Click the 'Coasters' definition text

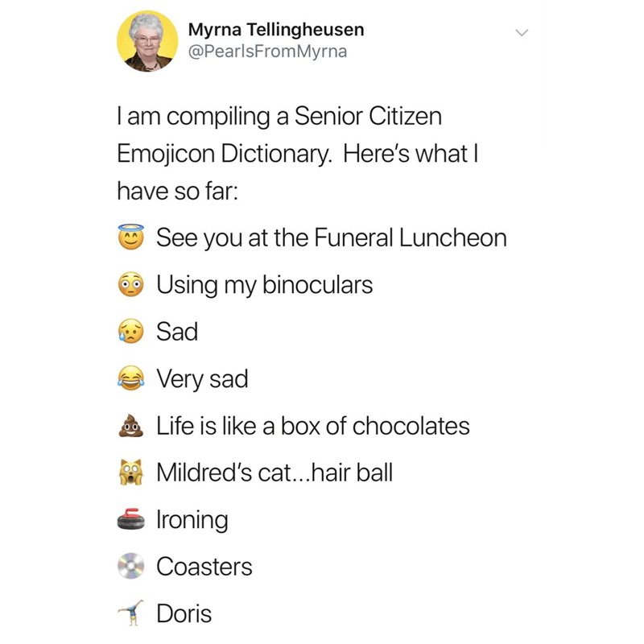(204, 567)
